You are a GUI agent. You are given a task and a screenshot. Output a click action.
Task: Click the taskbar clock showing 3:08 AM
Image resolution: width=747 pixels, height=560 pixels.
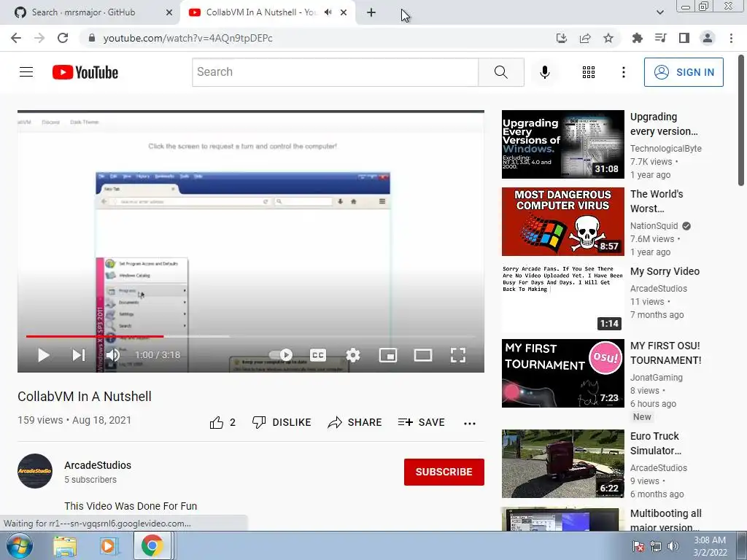tap(710, 546)
